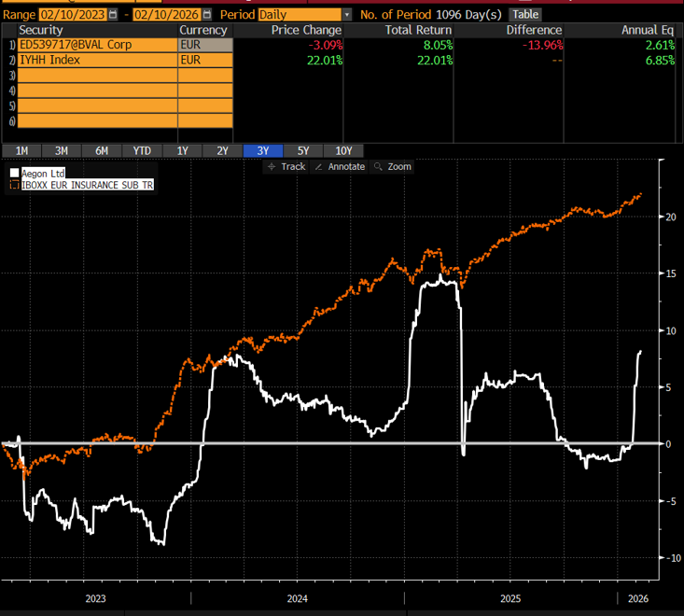Choose the 10Y time range tab
This screenshot has height=616, width=684.
(x=342, y=151)
